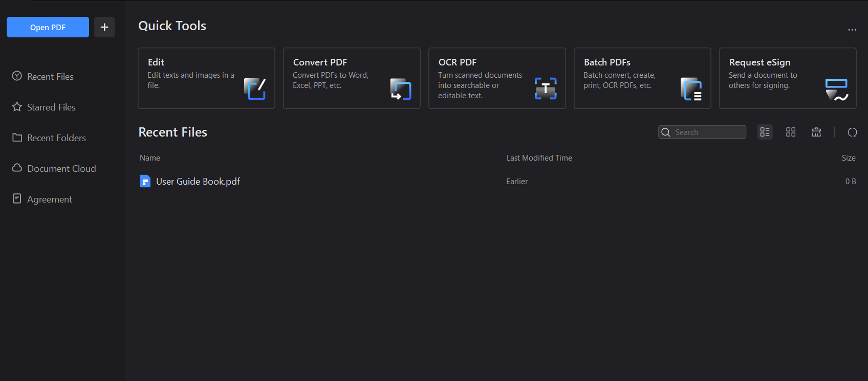Select Agreement in the sidebar

pyautogui.click(x=50, y=199)
